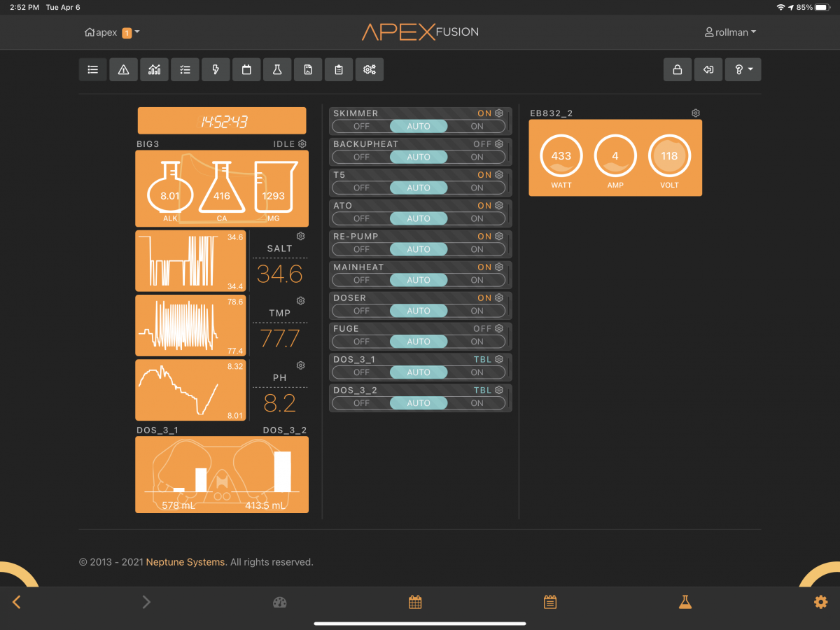
Task: Open notepad log tab in bottom bar
Action: click(550, 602)
